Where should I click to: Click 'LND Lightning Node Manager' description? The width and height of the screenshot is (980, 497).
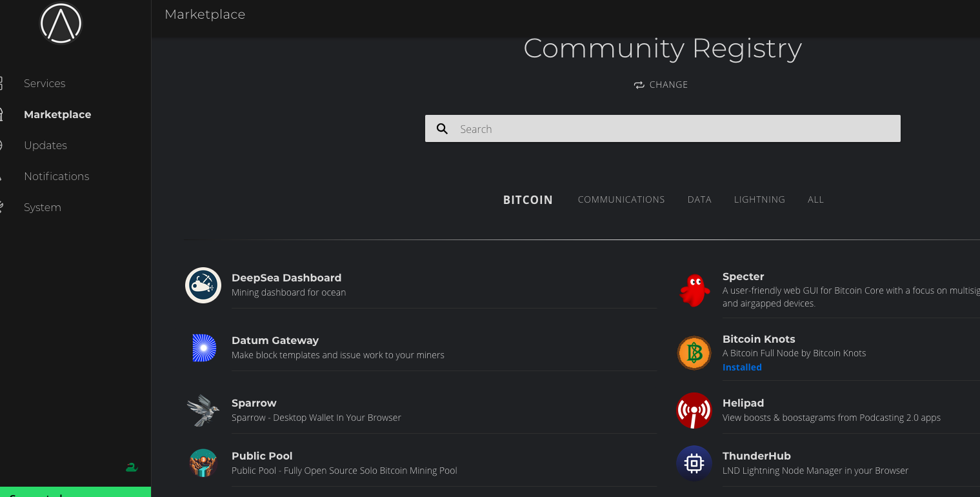tap(815, 471)
